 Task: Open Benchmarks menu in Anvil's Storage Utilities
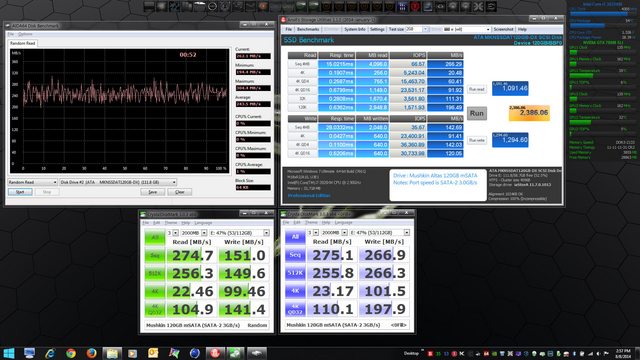[308, 29]
